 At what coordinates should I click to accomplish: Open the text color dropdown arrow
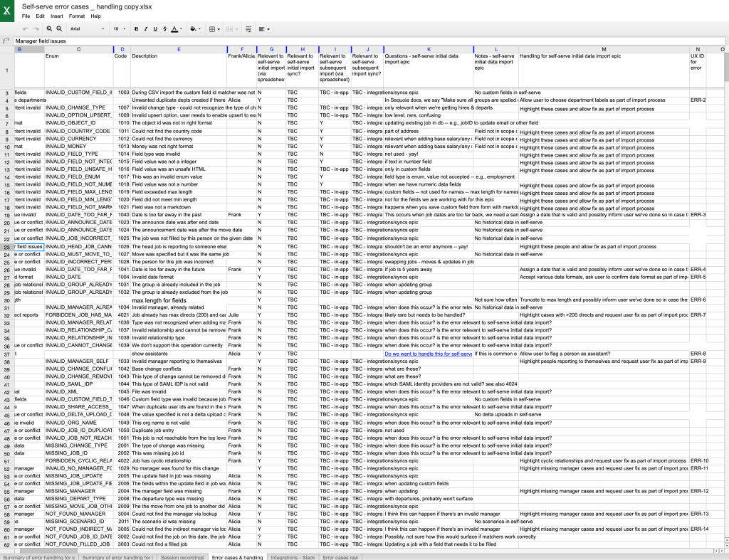[182, 29]
